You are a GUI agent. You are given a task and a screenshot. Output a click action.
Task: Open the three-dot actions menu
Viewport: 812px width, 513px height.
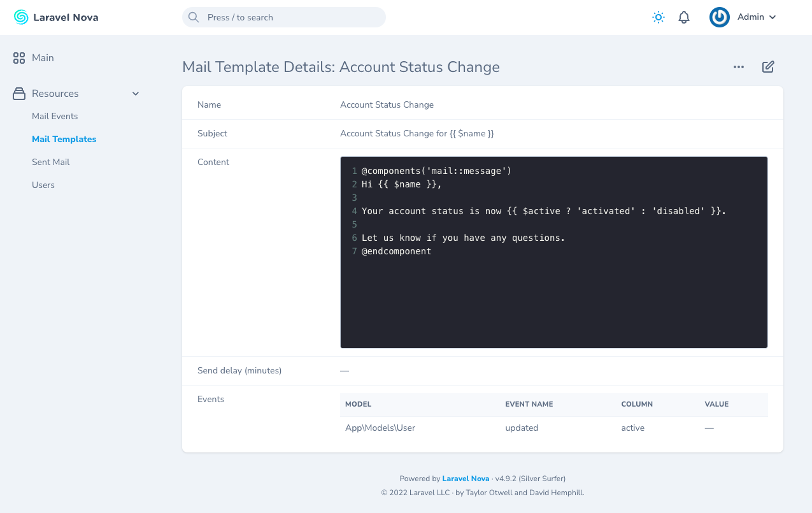pos(739,67)
